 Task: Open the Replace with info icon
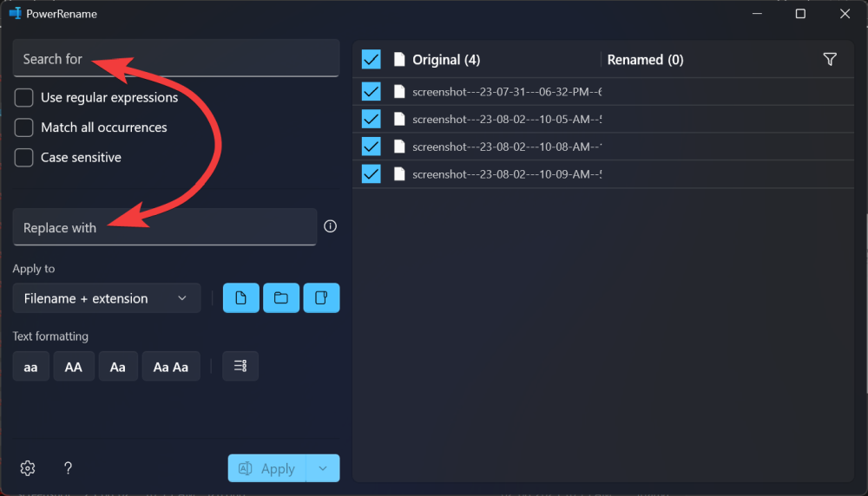[330, 226]
